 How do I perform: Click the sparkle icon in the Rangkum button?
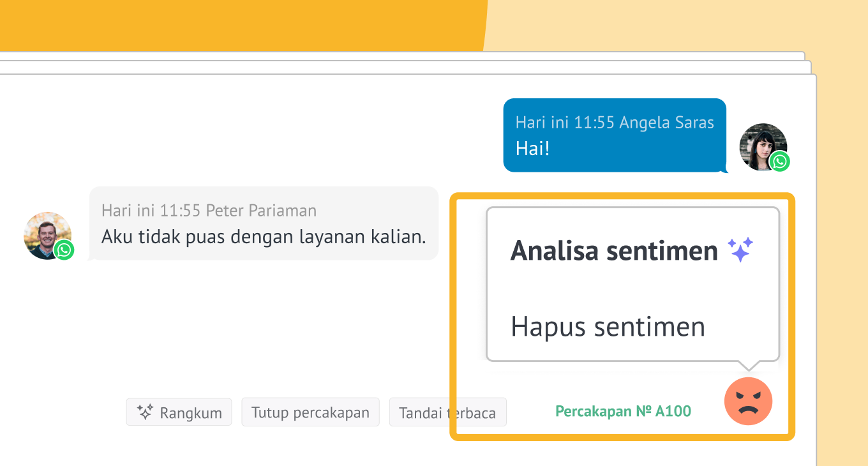(x=145, y=412)
